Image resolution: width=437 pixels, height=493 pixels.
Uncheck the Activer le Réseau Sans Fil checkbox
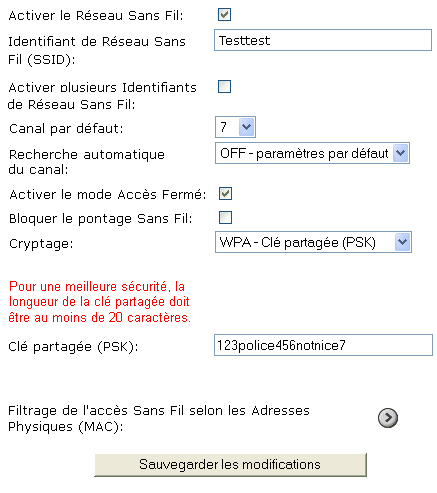click(224, 15)
